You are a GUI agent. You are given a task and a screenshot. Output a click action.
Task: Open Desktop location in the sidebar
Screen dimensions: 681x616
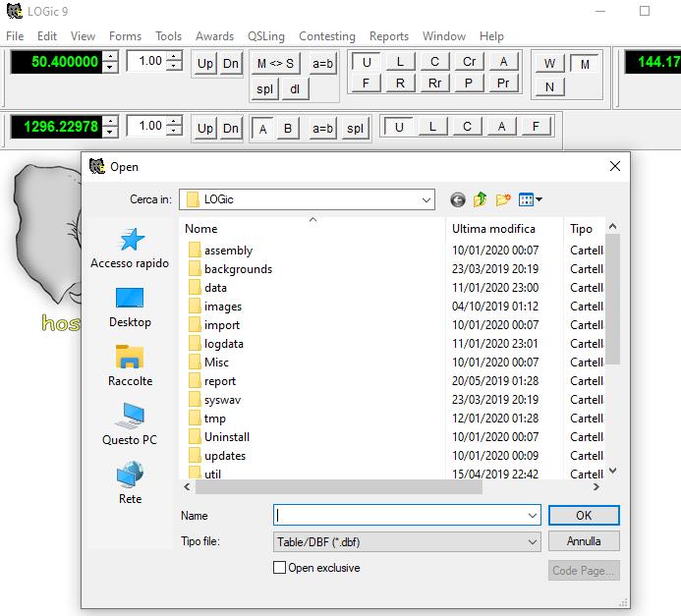click(x=130, y=308)
